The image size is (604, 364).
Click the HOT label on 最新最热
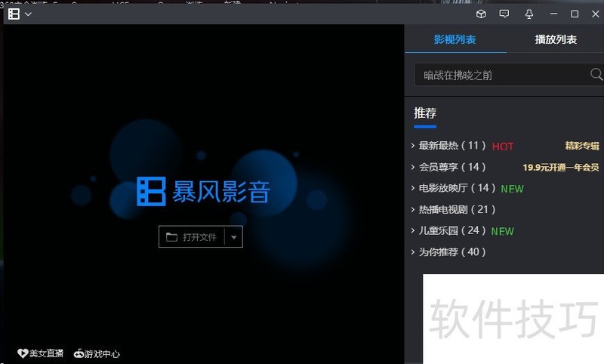[x=503, y=147]
